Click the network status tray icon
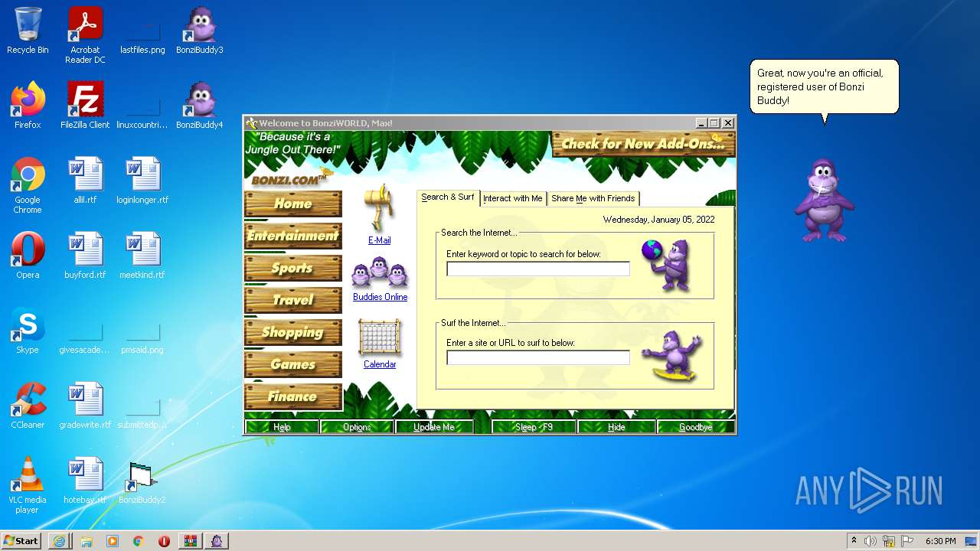This screenshot has height=551, width=980. coord(889,541)
